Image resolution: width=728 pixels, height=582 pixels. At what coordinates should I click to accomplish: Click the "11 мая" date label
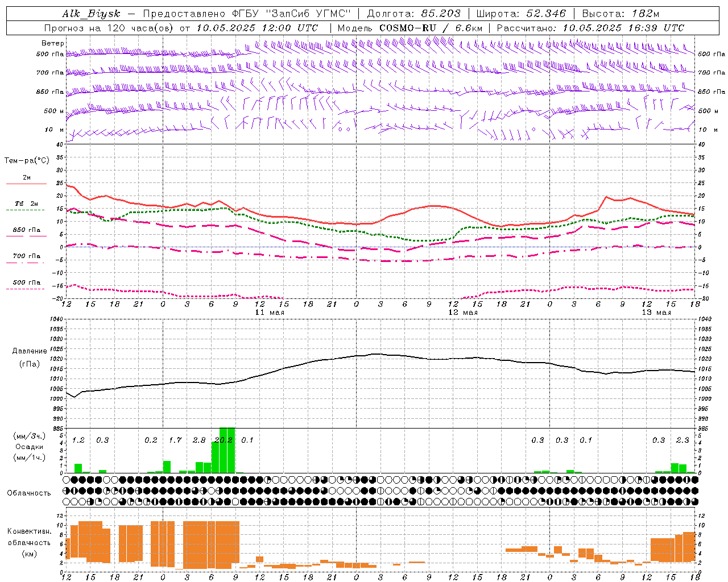270,313
